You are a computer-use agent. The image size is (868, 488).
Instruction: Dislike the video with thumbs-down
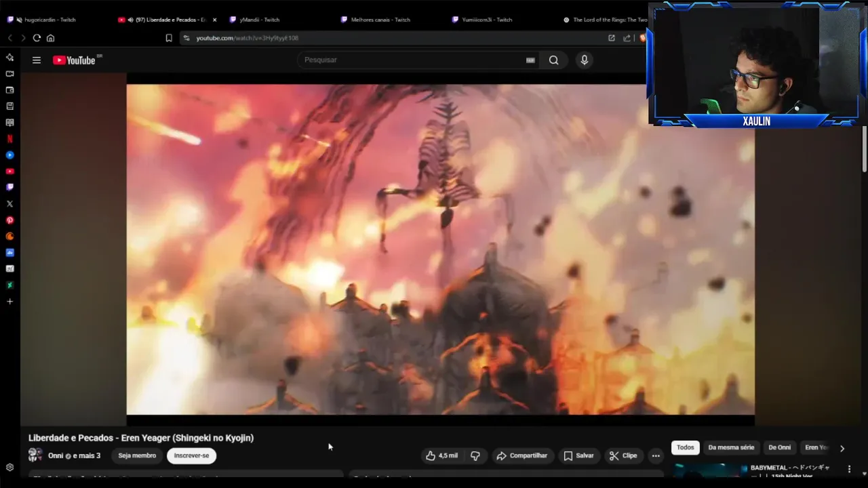pyautogui.click(x=475, y=456)
